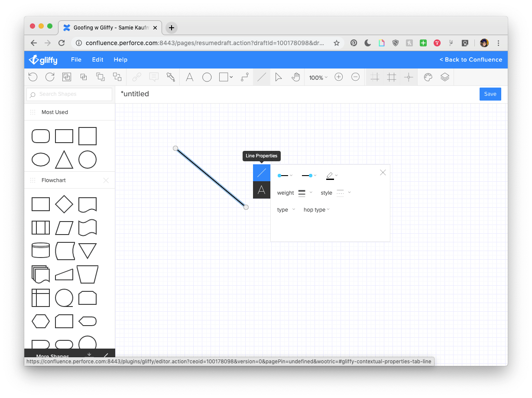Open the line weight dropdown
This screenshot has height=398, width=532.
point(305,193)
